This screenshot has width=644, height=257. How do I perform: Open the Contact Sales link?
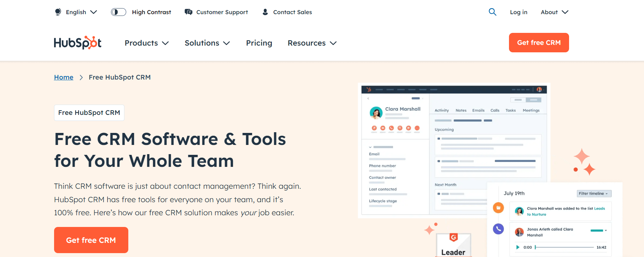coord(293,12)
